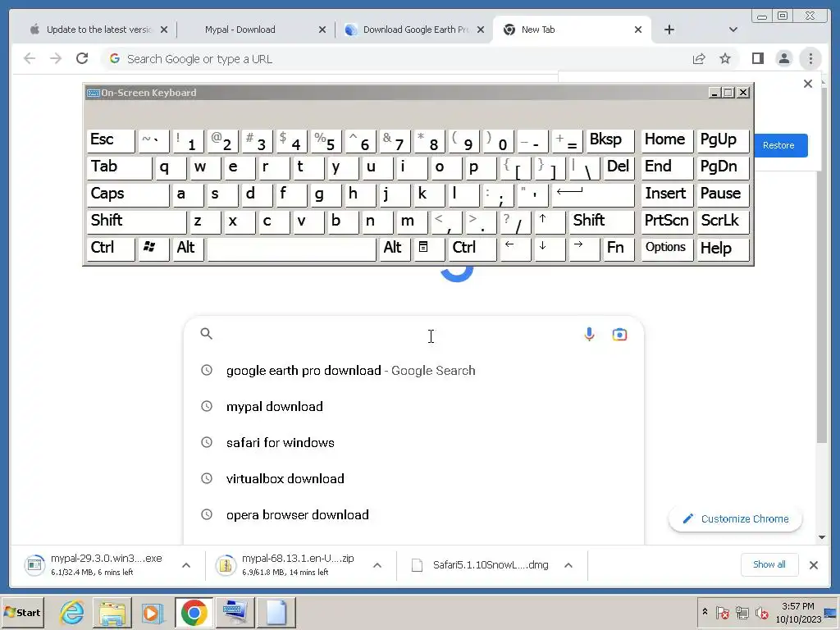This screenshot has height=630, width=840.
Task: Reload the current page
Action: click(82, 58)
